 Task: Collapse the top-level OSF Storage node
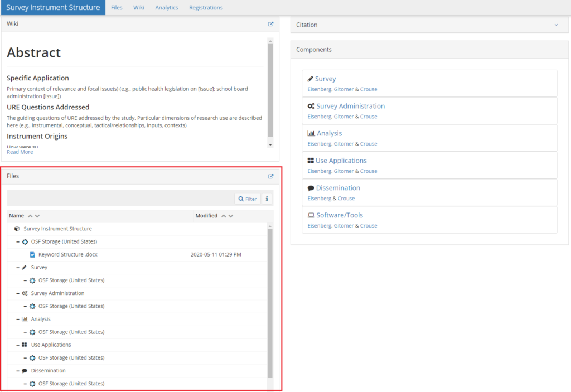[x=17, y=241]
